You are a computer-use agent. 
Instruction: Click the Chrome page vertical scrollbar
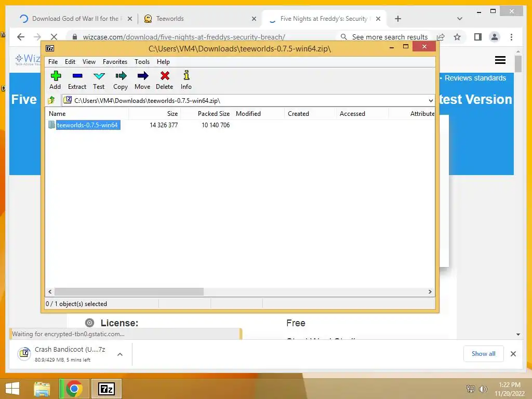518,64
